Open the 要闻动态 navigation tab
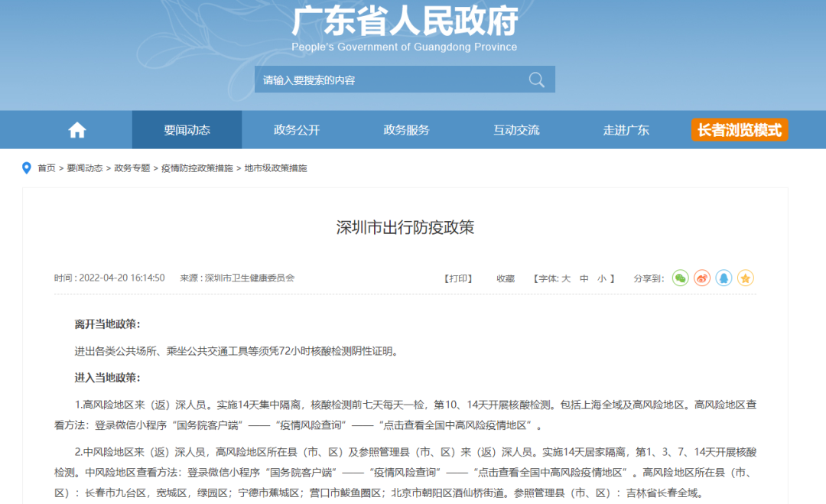Viewport: 826px width, 504px height. [x=187, y=130]
